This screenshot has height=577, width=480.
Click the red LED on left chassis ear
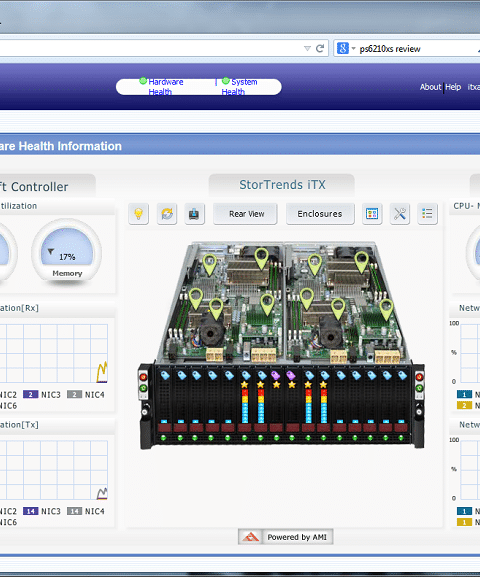[143, 377]
